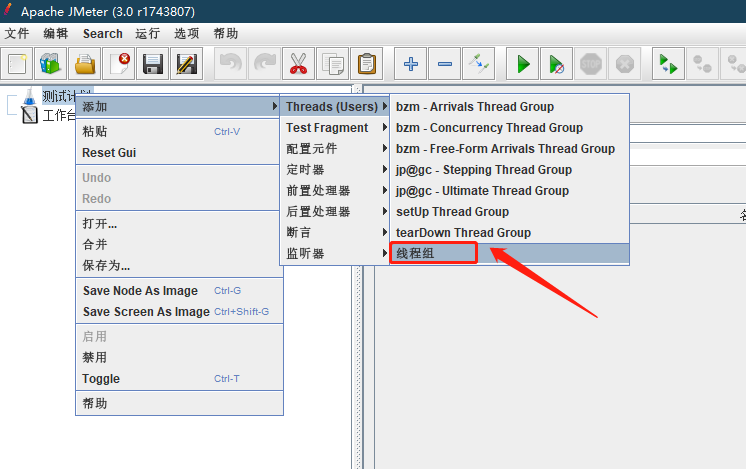
Task: Expand Test Fragment submenu
Action: 334,127
